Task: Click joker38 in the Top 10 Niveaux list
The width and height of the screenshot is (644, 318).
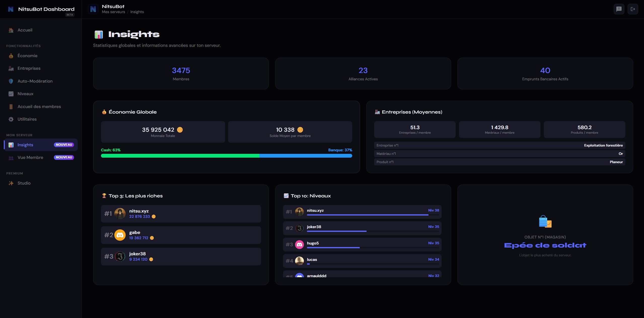Action: coord(362,228)
